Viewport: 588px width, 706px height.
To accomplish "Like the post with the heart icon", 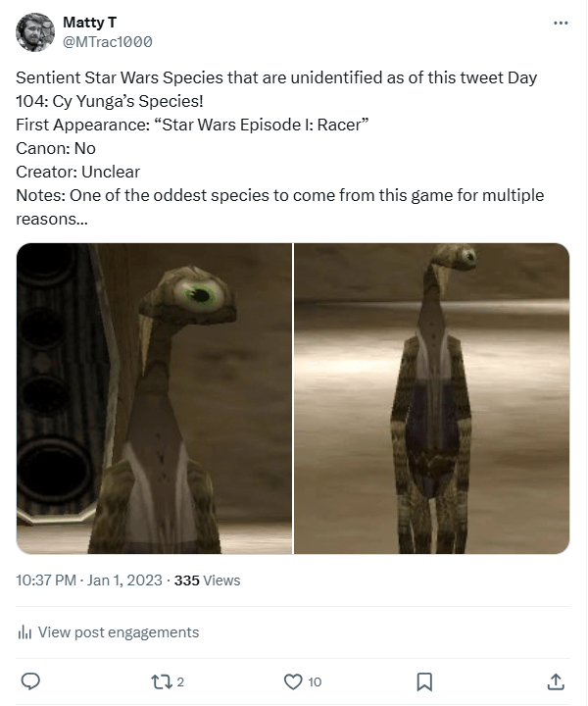I will (293, 681).
